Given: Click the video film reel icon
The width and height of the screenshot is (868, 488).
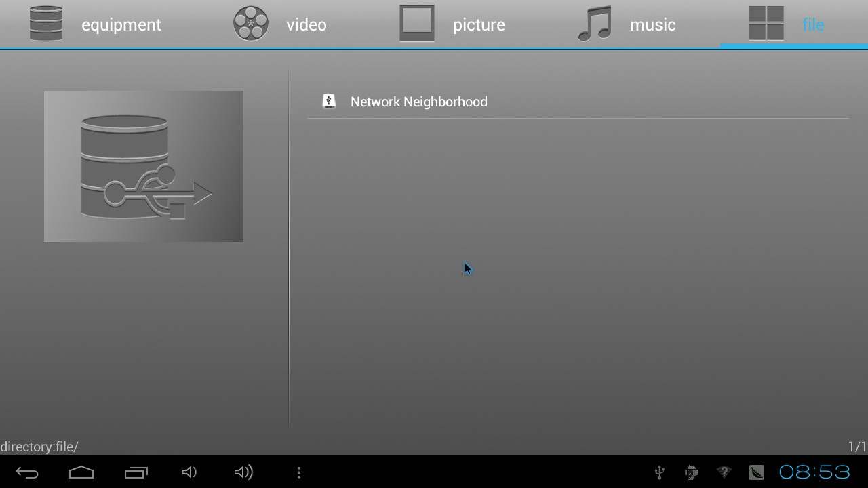Looking at the screenshot, I should (x=251, y=24).
